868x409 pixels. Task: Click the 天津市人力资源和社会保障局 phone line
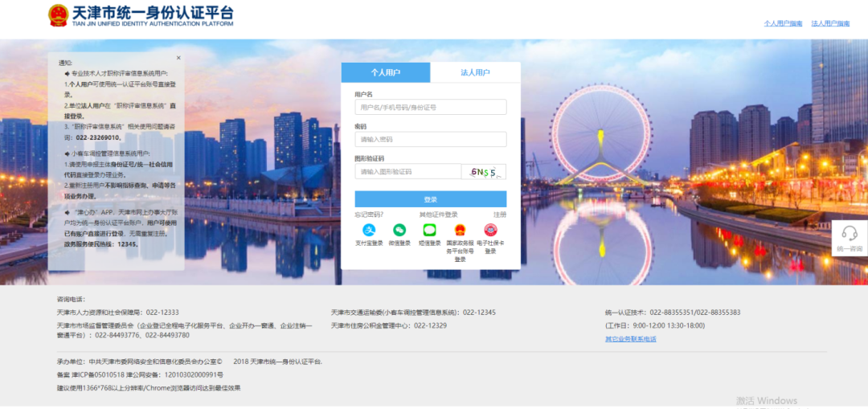coord(118,312)
